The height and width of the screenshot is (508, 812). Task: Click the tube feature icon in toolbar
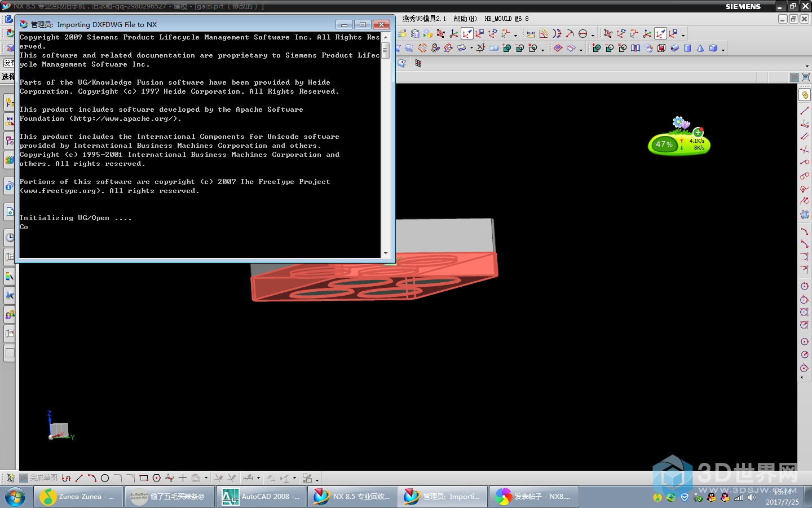tap(674, 48)
